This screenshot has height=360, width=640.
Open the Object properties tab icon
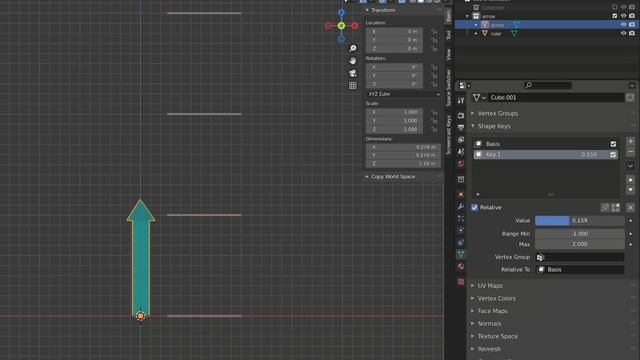tap(461, 194)
